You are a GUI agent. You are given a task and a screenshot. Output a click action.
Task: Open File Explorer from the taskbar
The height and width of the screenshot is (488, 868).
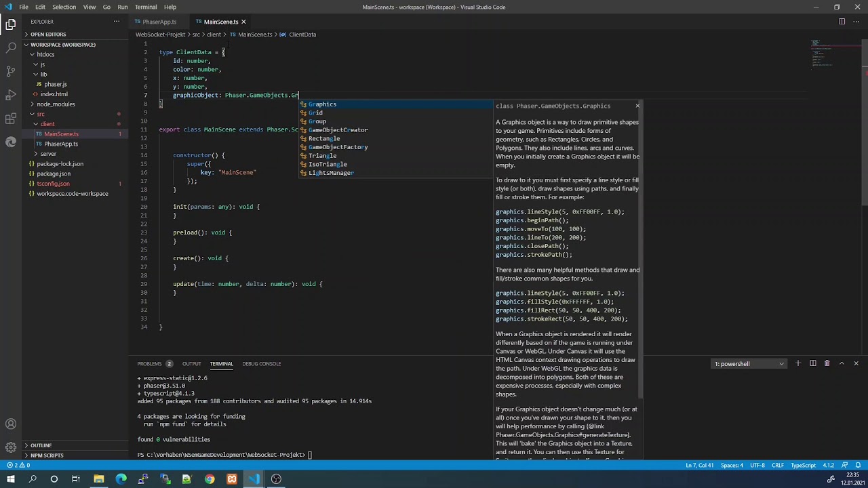coord(99,479)
